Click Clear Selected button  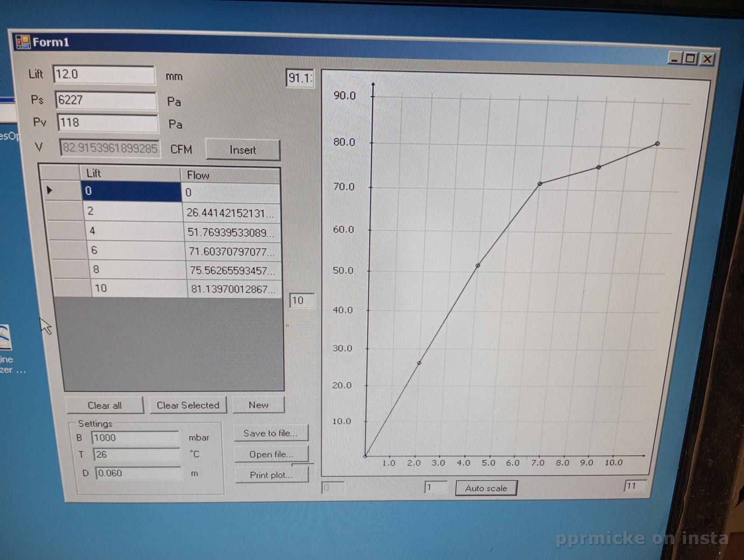(188, 405)
